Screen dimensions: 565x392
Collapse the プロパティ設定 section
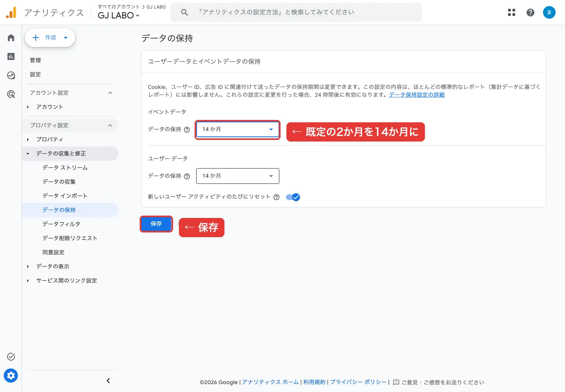coord(110,125)
